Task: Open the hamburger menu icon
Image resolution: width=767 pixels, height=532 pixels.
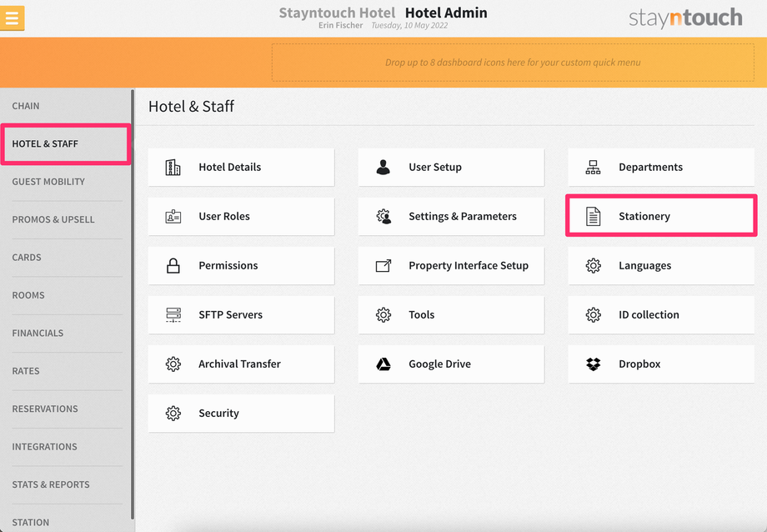Action: 12,18
